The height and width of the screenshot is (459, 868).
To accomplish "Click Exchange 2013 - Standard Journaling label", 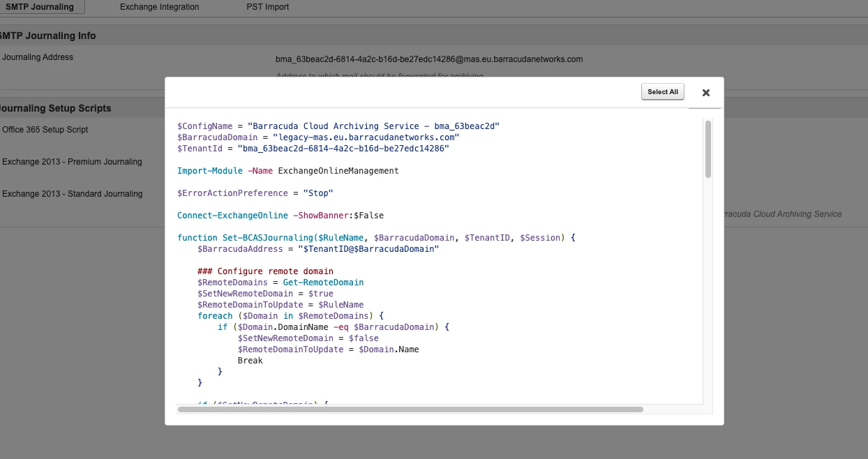I will [x=73, y=194].
